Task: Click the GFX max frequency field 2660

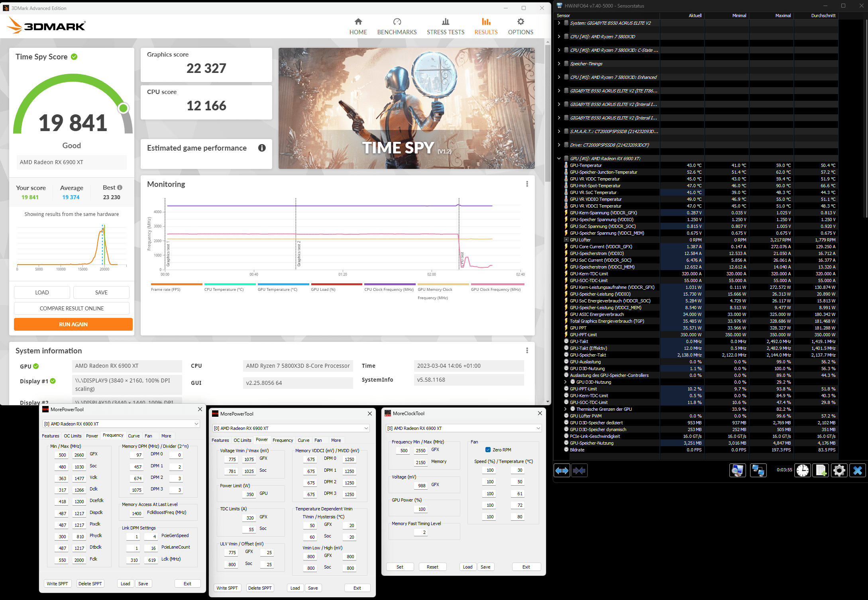Action: pyautogui.click(x=79, y=455)
